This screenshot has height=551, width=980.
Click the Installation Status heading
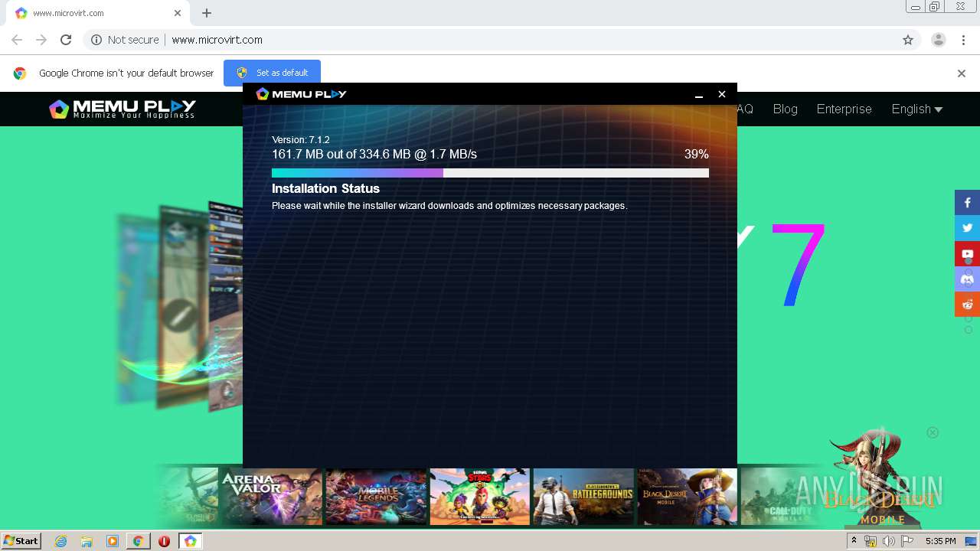(x=325, y=188)
